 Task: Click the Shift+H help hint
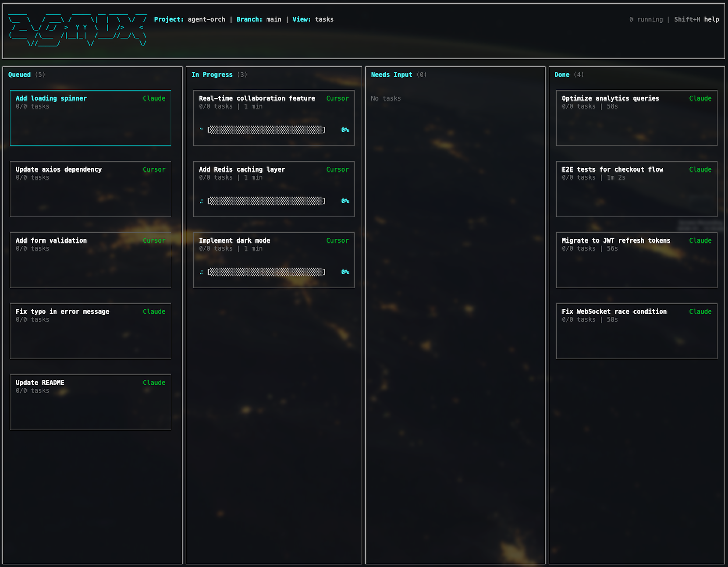click(x=696, y=19)
